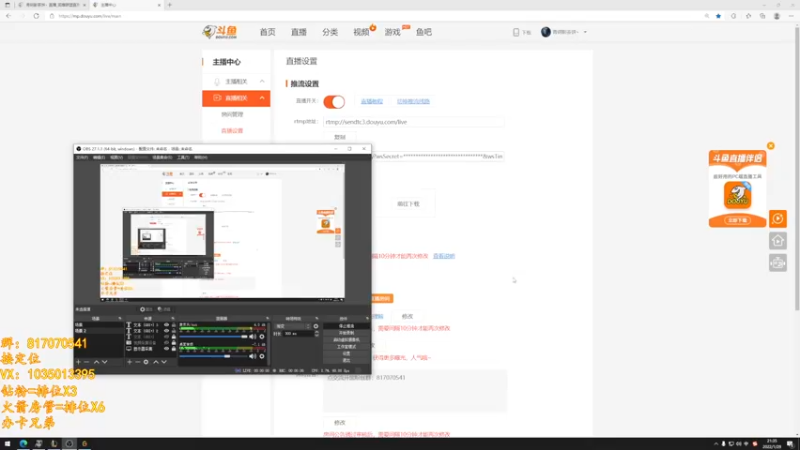
Task: Open the second blue link beside stream switch
Action: tap(413, 101)
